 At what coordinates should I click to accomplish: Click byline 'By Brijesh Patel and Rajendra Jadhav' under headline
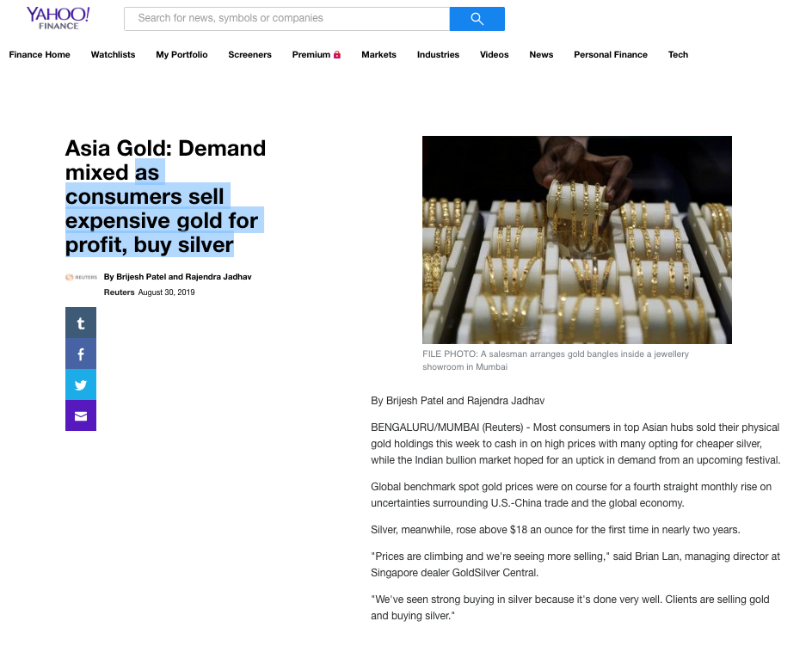click(177, 277)
